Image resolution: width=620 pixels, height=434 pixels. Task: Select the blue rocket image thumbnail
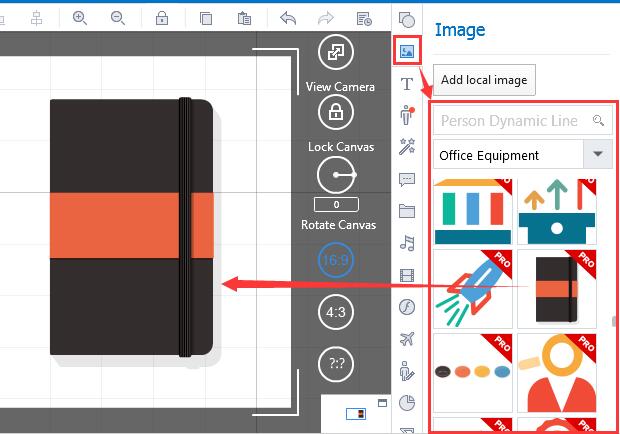click(473, 289)
